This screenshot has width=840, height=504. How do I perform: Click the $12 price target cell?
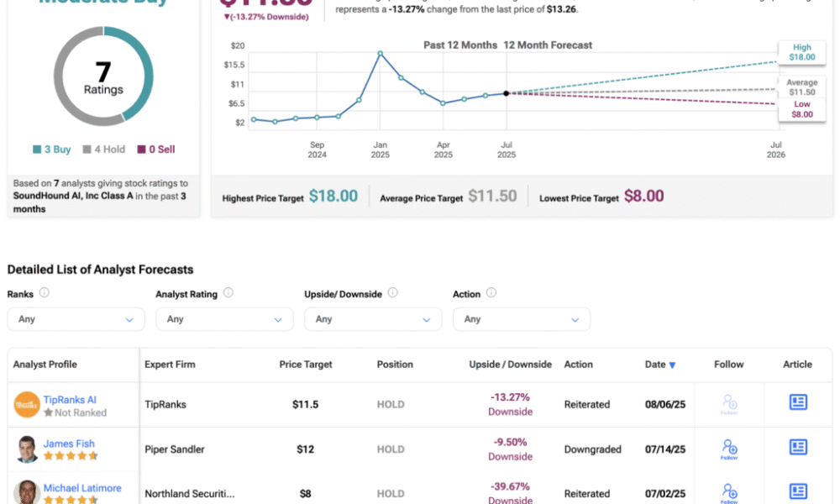306,449
